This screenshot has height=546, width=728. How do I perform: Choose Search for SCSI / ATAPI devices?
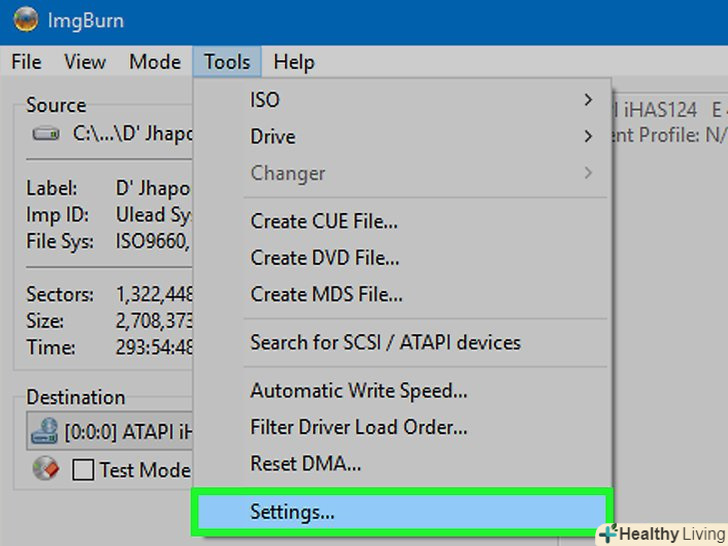pyautogui.click(x=402, y=343)
